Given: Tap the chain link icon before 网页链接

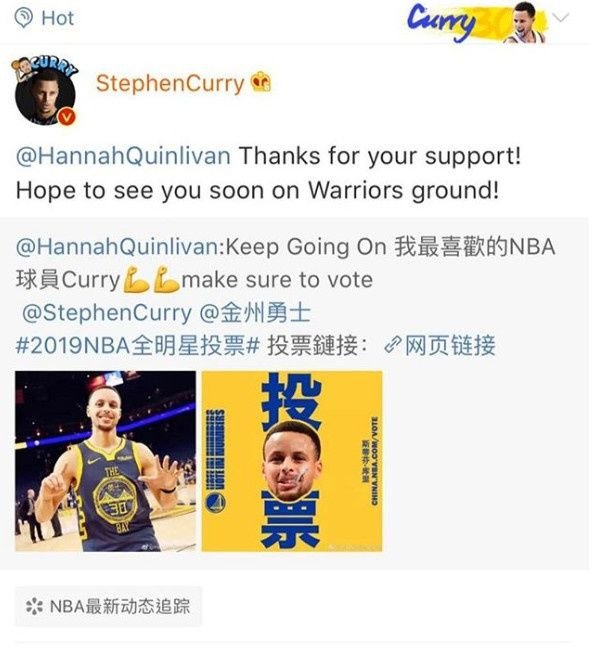Looking at the screenshot, I should [x=392, y=345].
